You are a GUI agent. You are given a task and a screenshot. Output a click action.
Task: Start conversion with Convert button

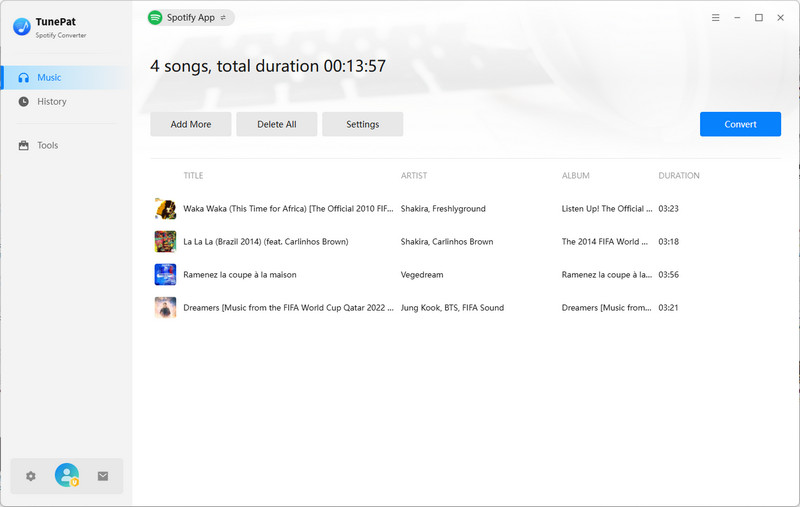pos(740,124)
